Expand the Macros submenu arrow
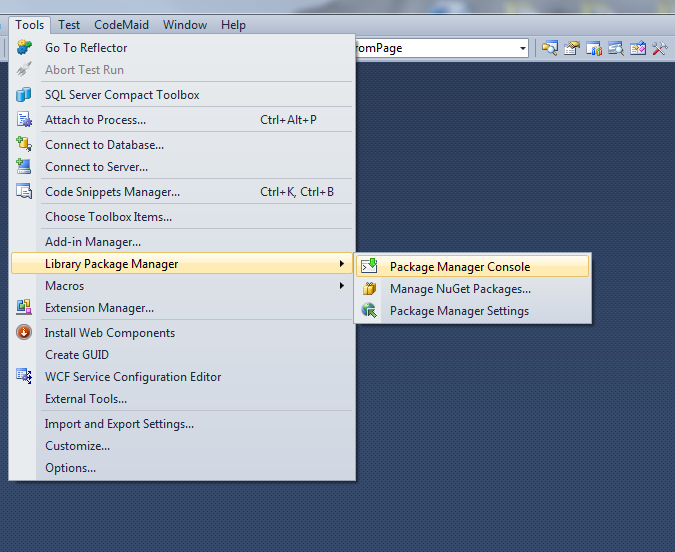675x552 pixels. (341, 285)
